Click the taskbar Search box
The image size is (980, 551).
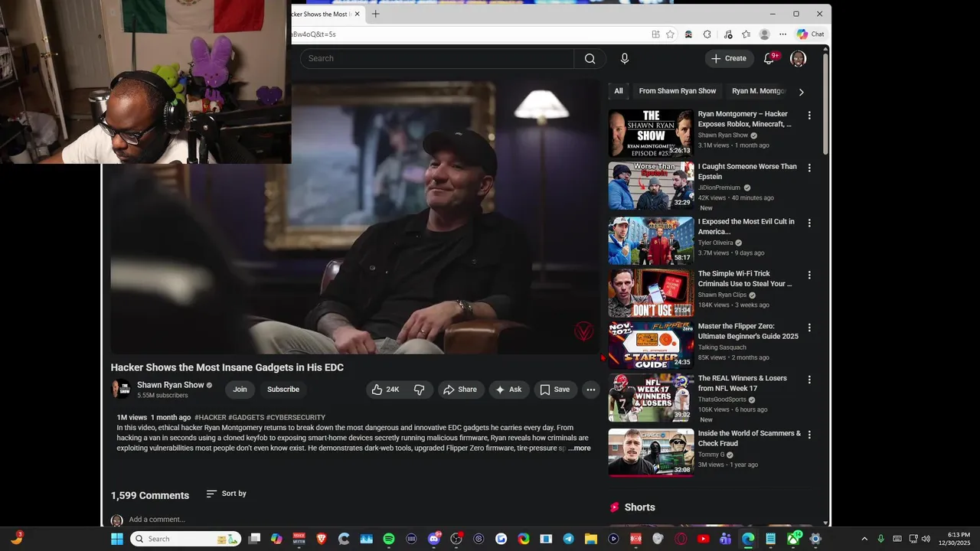(186, 539)
